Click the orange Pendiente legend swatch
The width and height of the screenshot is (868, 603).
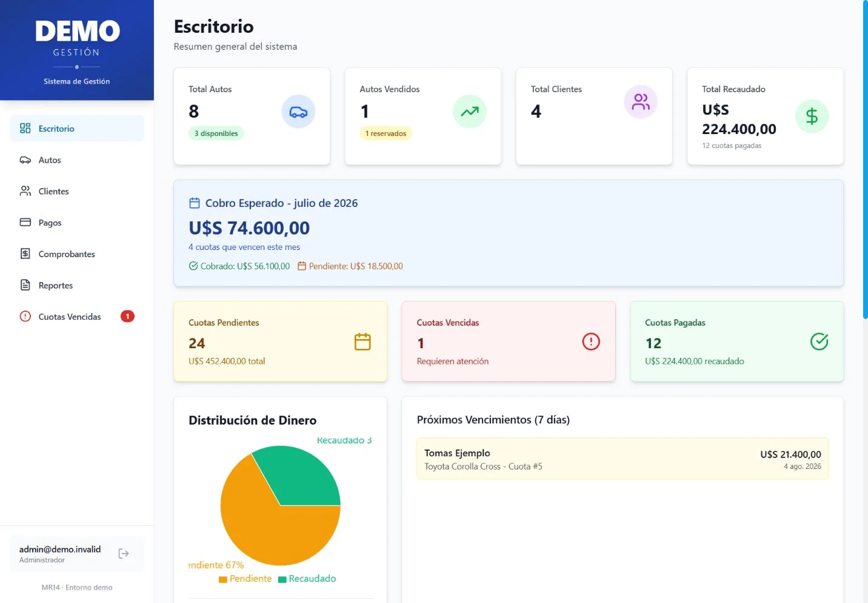223,579
